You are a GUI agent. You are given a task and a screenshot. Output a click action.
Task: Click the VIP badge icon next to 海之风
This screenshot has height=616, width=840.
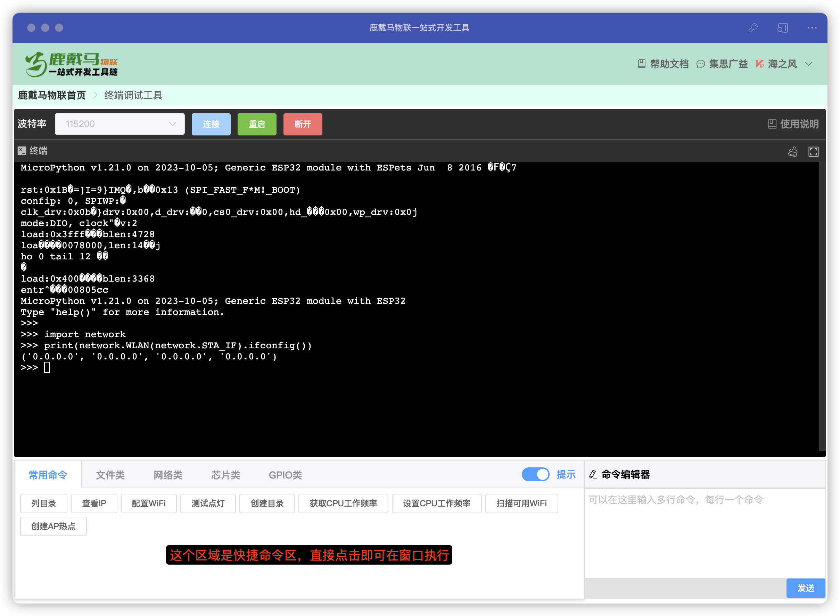tap(760, 64)
